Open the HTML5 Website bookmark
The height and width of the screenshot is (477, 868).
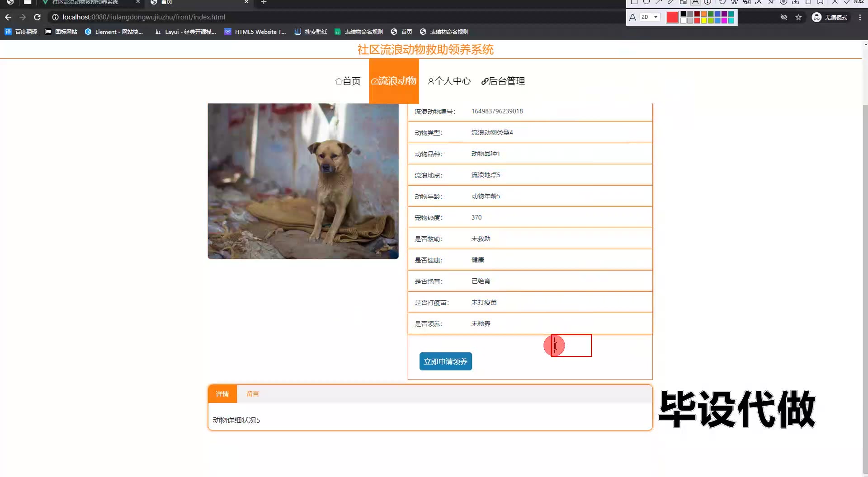tap(255, 32)
